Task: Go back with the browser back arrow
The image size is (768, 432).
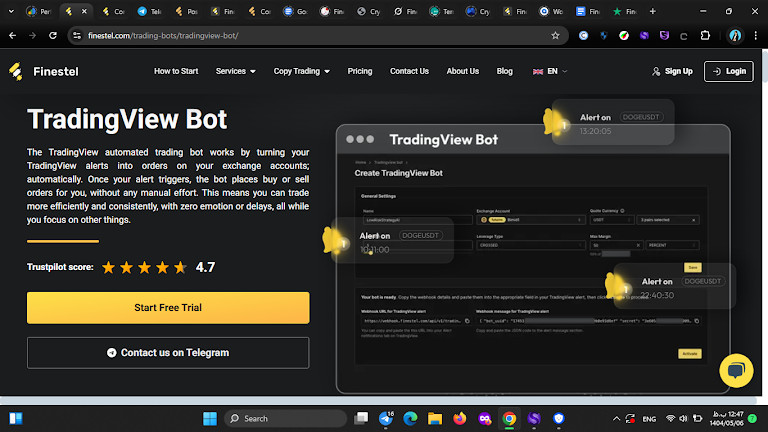Action: coord(13,35)
